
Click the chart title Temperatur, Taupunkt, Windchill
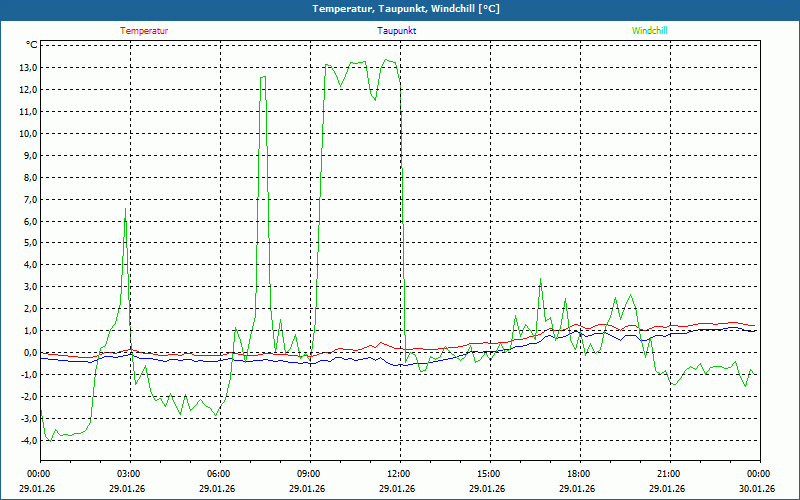406,9
